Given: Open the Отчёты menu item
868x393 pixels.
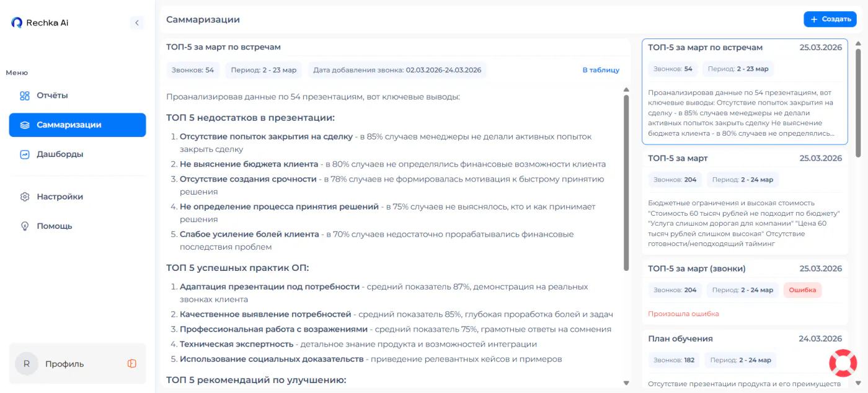Looking at the screenshot, I should coord(77,95).
